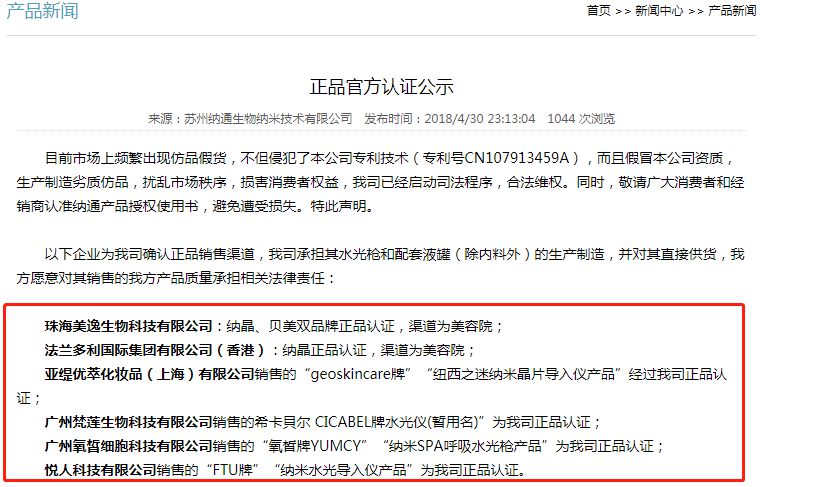Select the CICABEL牌水光仪 text
The image size is (840, 487).
tap(370, 422)
